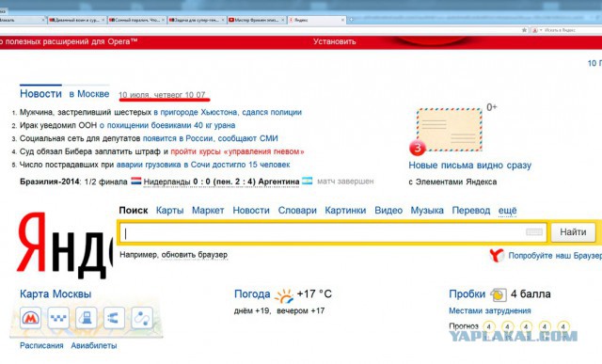Close the Сонный паралич tab
Screen dimensions: 602x364
[163, 20]
